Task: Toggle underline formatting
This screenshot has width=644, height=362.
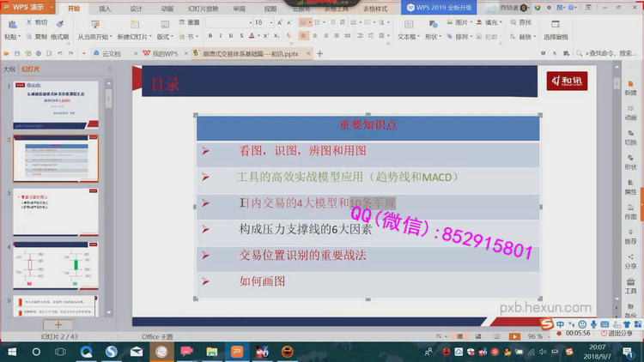Action: pos(232,37)
